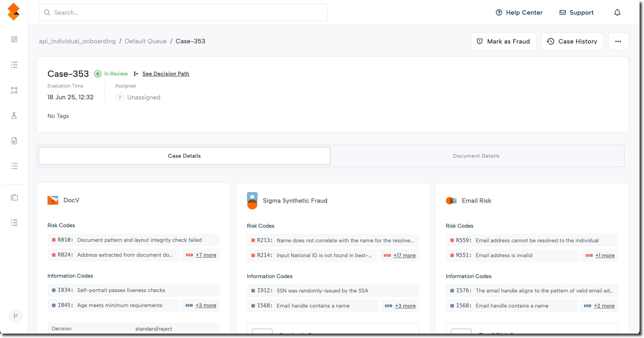Open notifications bell icon
The width and height of the screenshot is (644, 338).
(617, 12)
